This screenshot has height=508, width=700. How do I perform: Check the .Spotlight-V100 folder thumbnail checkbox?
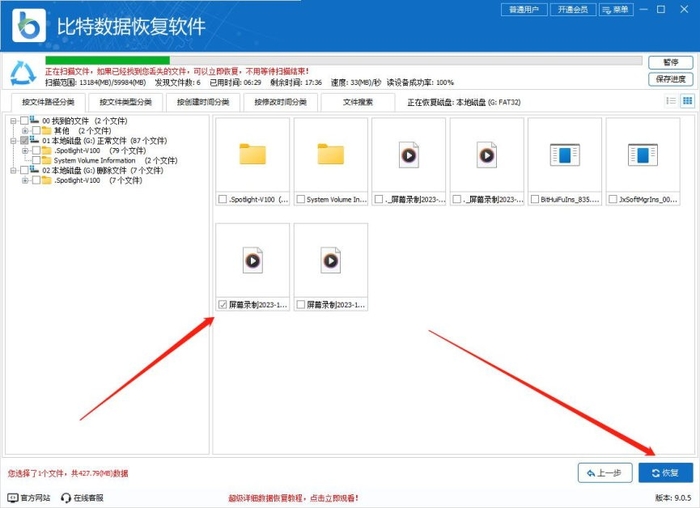tap(222, 200)
